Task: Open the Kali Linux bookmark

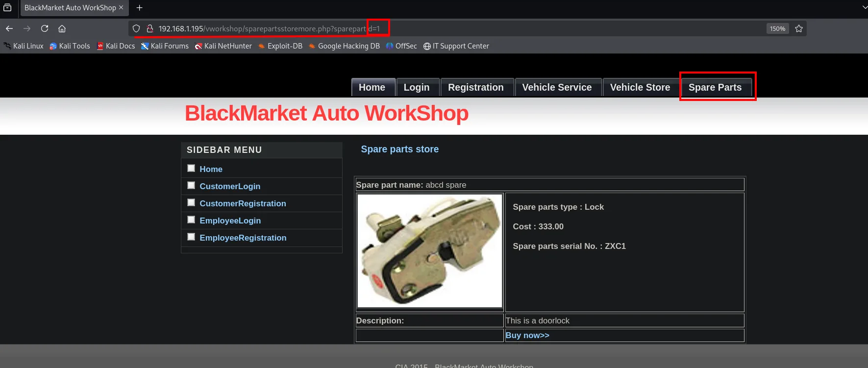Action: click(x=24, y=46)
